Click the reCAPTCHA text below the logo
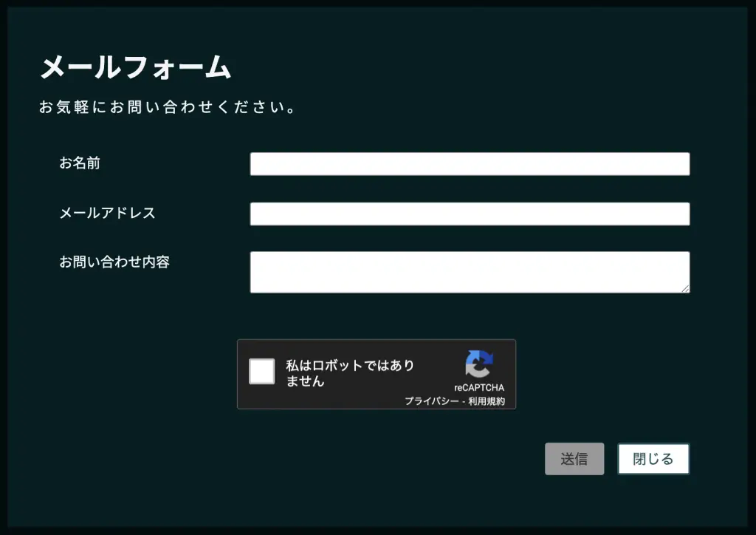 click(x=479, y=388)
